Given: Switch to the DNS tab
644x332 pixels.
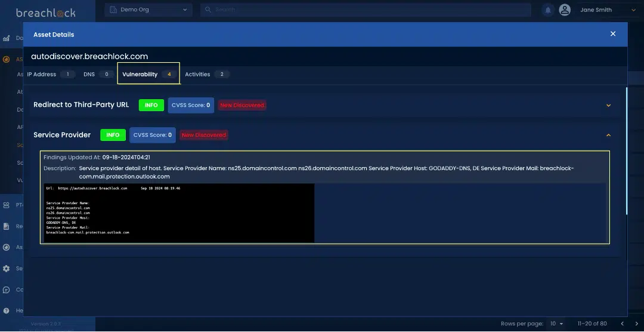Looking at the screenshot, I should (98, 74).
